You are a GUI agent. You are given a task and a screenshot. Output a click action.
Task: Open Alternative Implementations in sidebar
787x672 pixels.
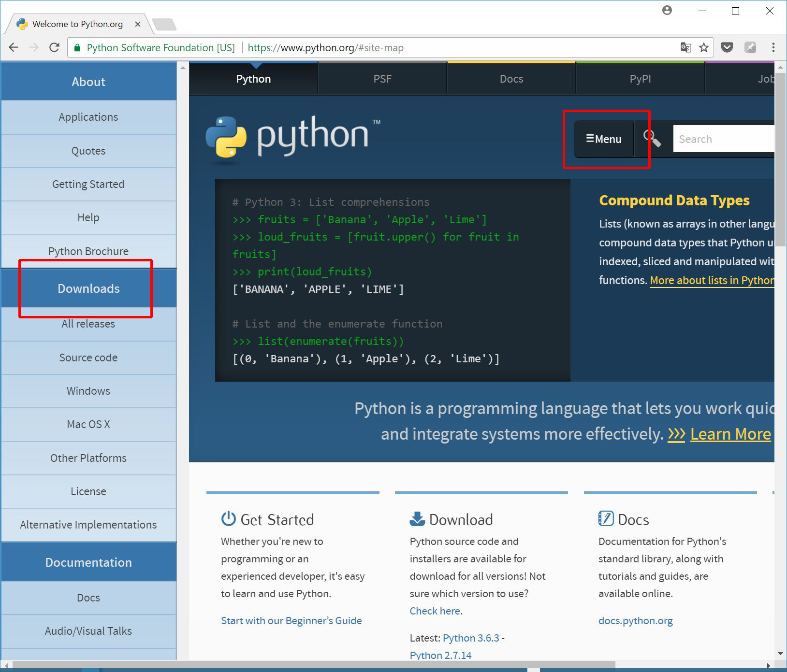click(88, 525)
